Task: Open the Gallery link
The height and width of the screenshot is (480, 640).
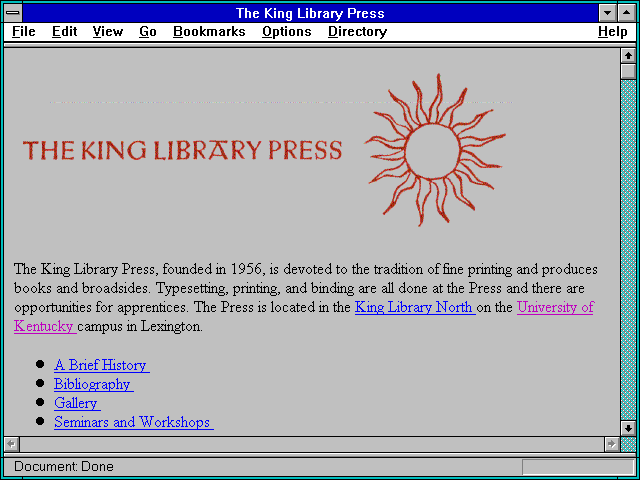Action: 77,403
